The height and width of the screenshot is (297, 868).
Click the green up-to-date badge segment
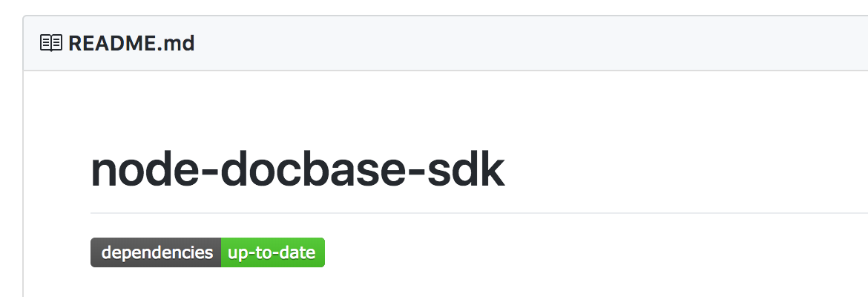273,252
